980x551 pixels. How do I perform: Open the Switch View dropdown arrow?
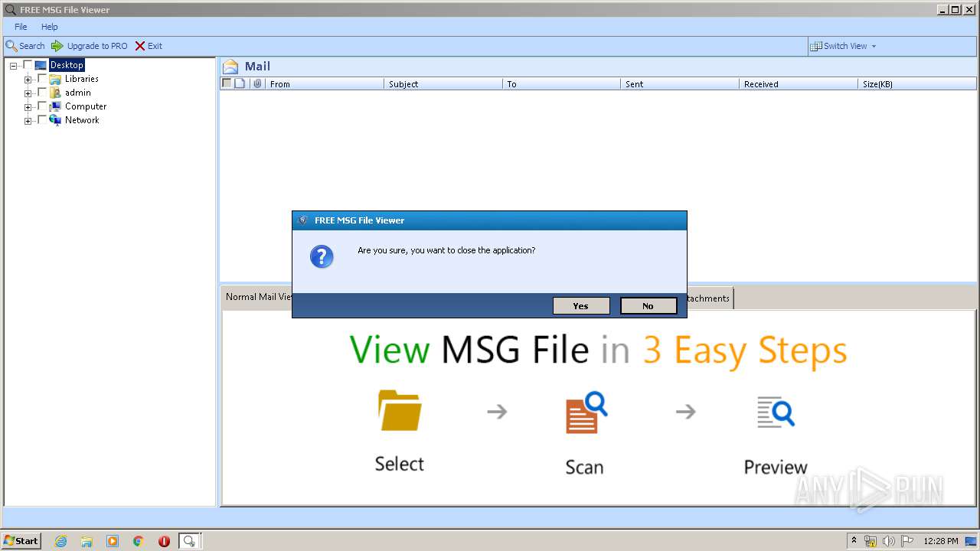[874, 47]
